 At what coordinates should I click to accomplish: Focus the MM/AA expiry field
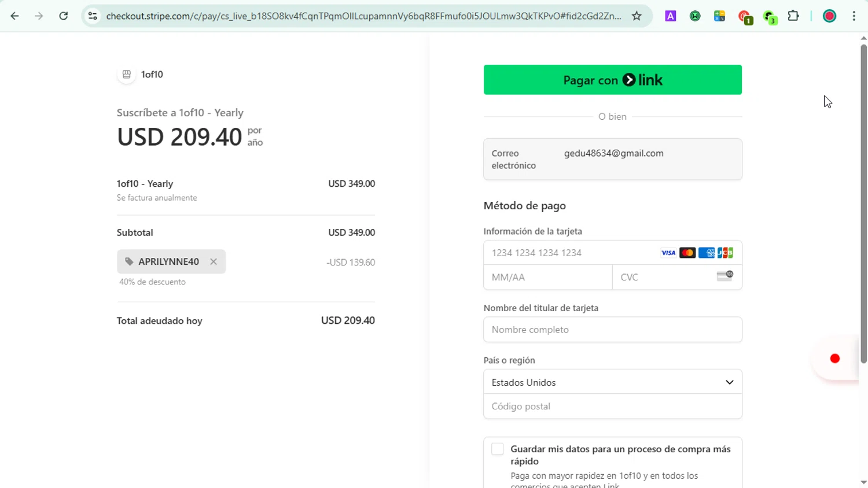point(548,277)
